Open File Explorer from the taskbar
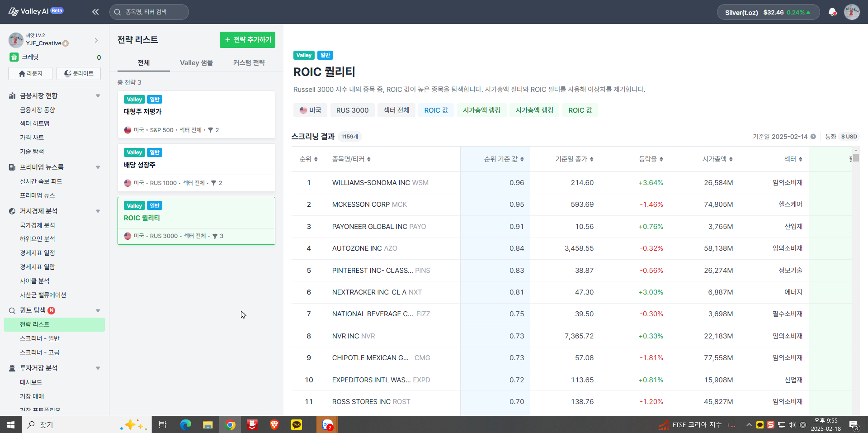This screenshot has height=433, width=868. pyautogui.click(x=208, y=425)
